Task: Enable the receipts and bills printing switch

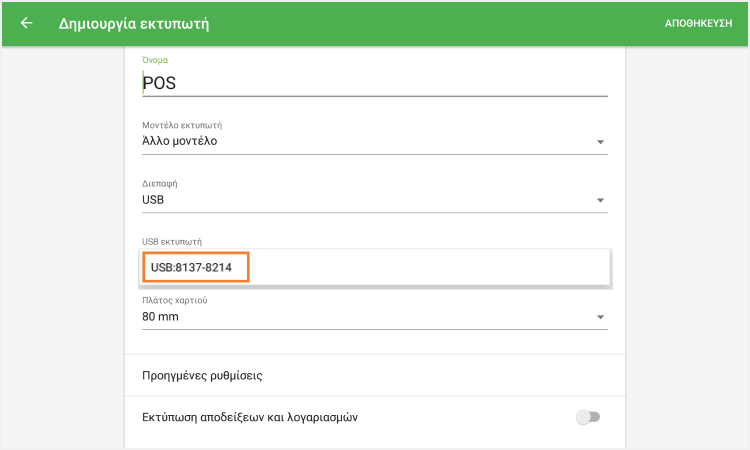Action: coord(588,417)
